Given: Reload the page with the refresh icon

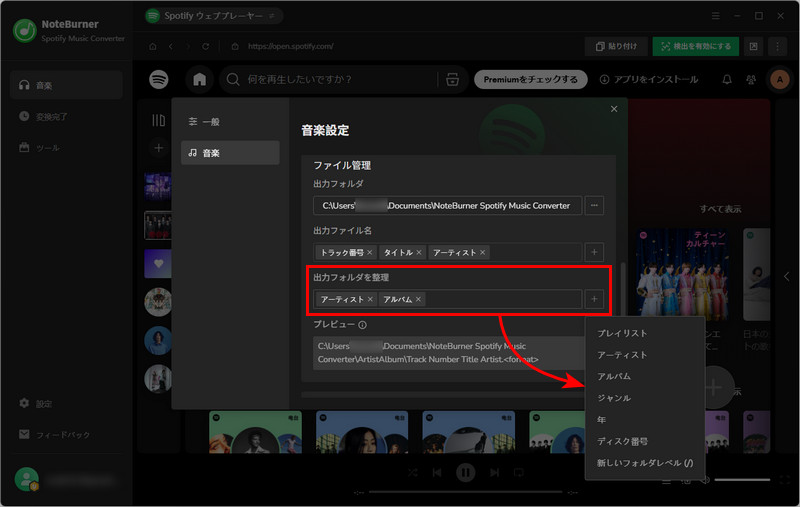Looking at the screenshot, I should [205, 46].
